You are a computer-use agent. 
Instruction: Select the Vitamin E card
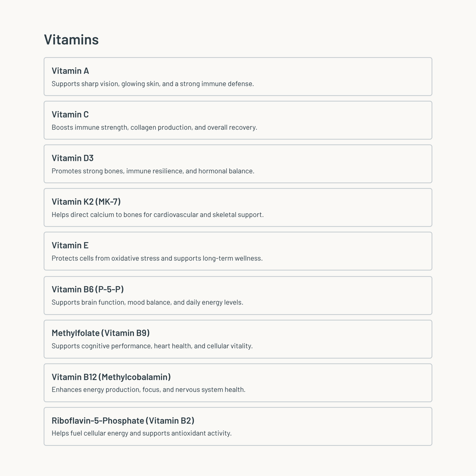click(x=238, y=251)
